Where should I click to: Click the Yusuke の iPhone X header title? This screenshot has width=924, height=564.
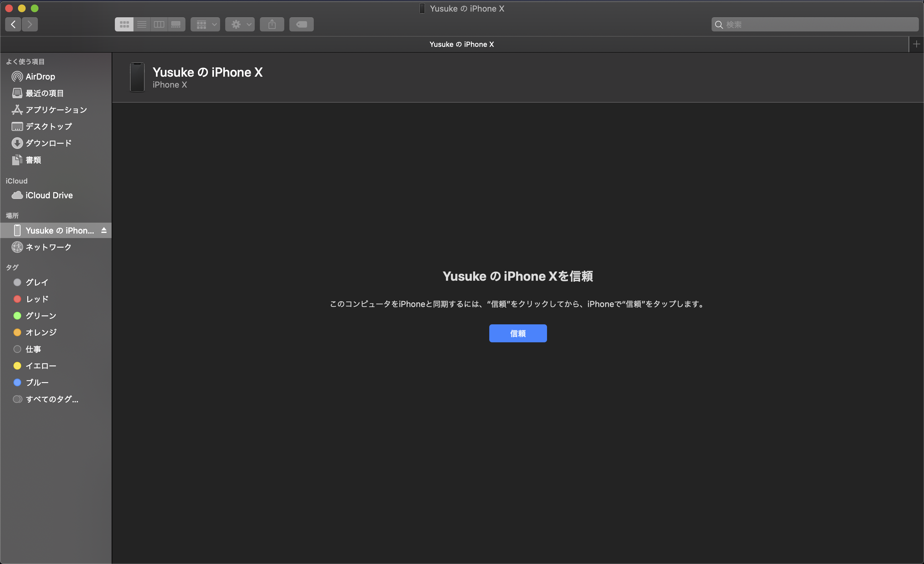click(x=208, y=72)
